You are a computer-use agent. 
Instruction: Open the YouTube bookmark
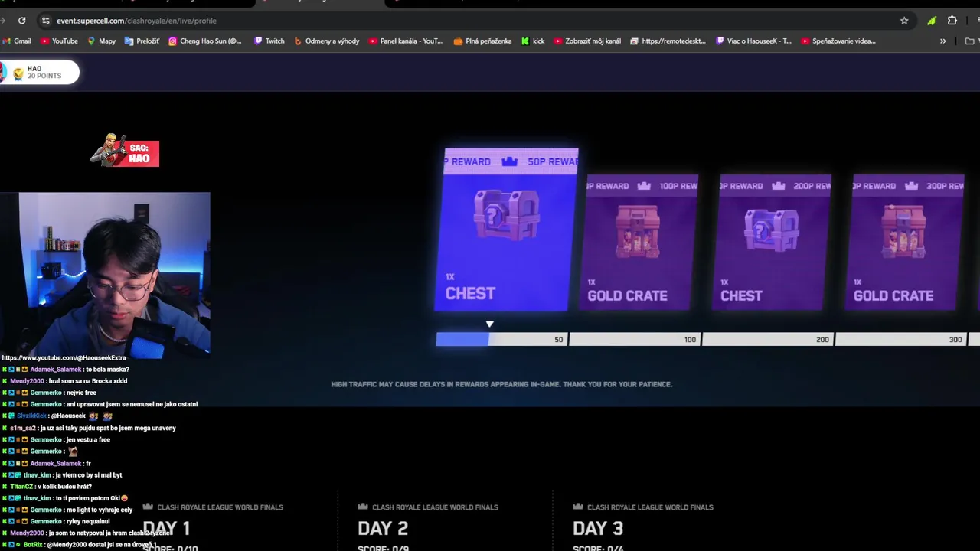coord(60,41)
